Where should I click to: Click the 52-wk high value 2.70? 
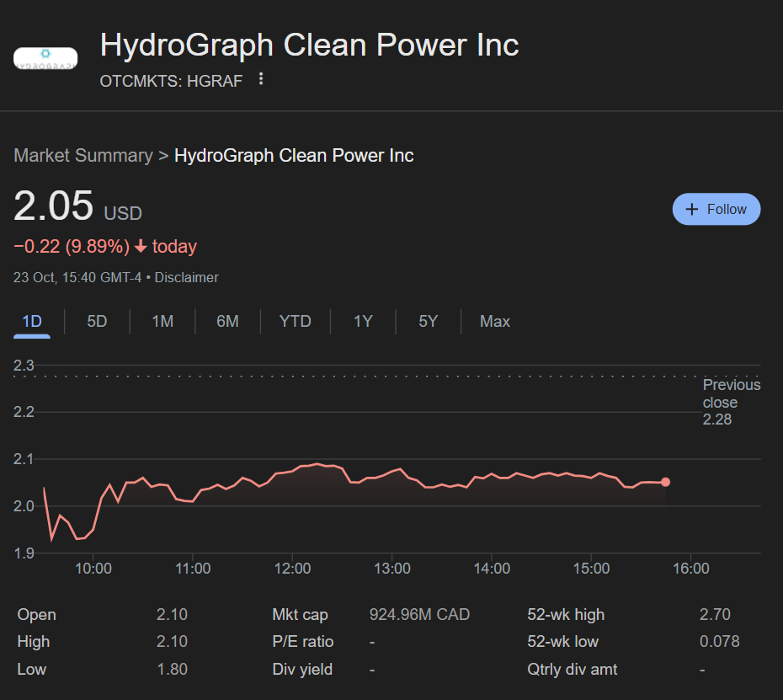click(715, 614)
